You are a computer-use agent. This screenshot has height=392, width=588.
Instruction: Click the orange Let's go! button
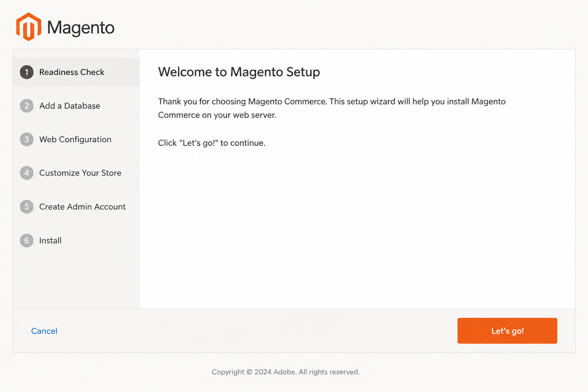pos(507,331)
